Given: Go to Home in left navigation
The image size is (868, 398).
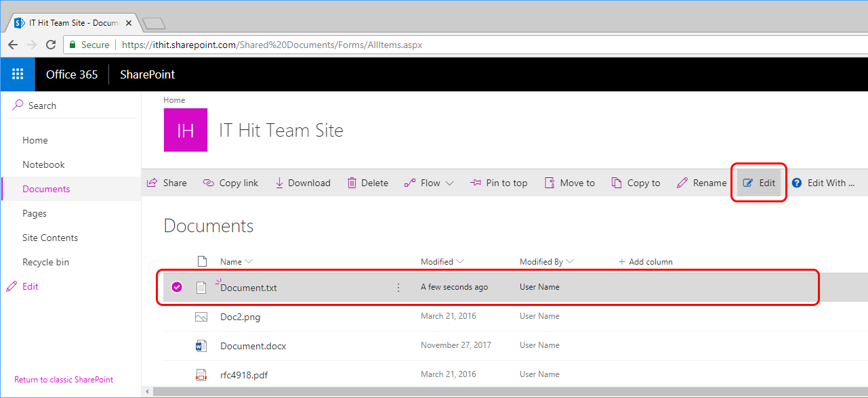Looking at the screenshot, I should [x=35, y=140].
